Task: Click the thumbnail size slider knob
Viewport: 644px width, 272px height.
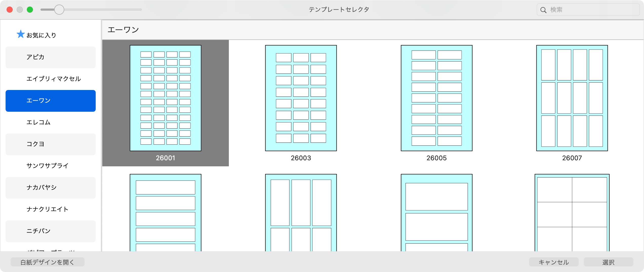Action: (x=59, y=10)
